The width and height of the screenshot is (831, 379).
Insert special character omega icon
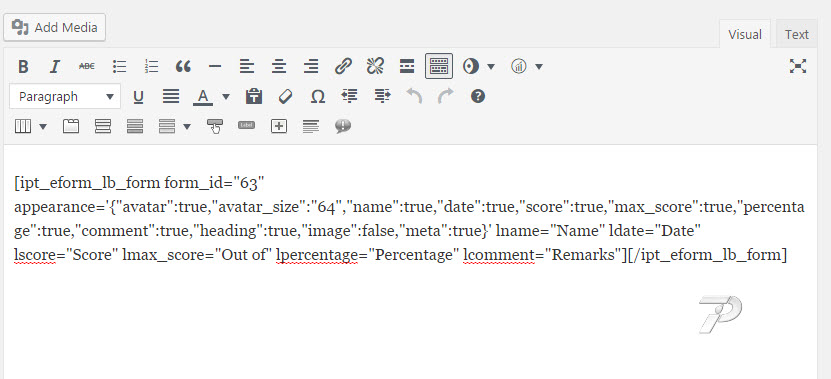click(317, 96)
